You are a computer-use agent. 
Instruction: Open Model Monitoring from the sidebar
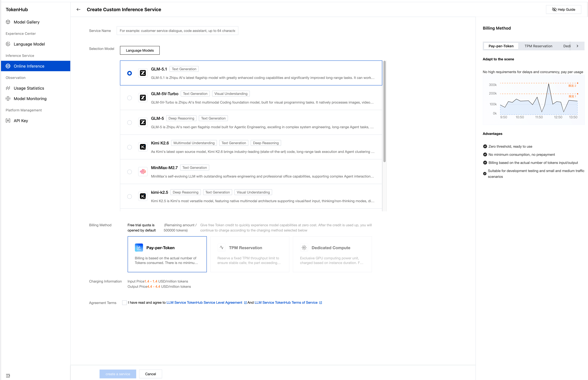click(30, 98)
